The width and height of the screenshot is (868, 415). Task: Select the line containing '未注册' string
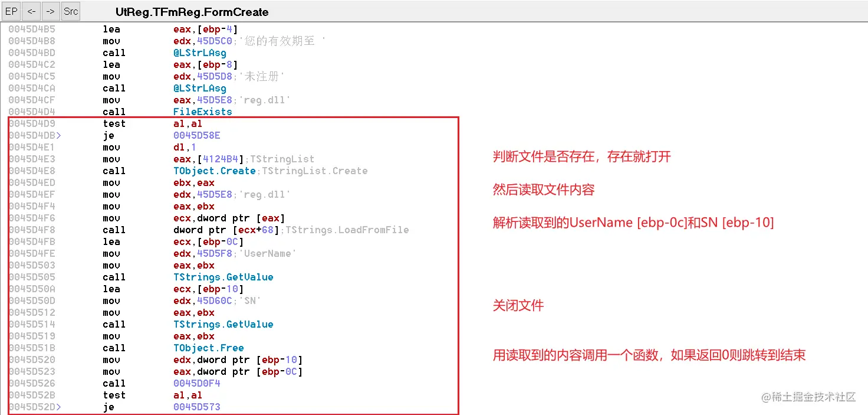click(x=147, y=76)
